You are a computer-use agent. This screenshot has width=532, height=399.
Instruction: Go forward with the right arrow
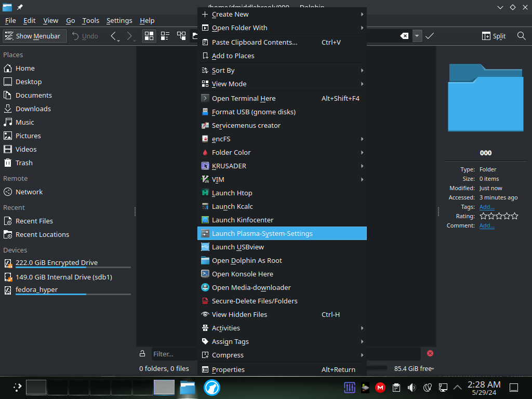(x=129, y=36)
